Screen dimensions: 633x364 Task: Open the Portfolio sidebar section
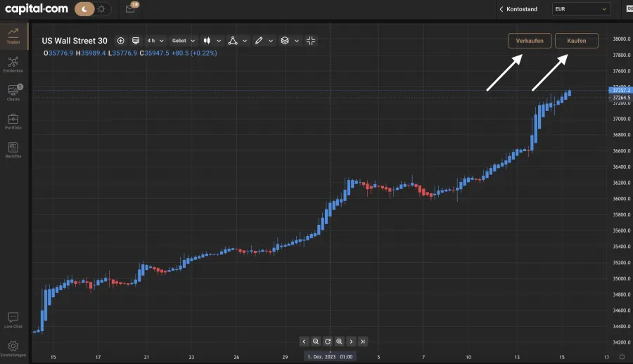pos(13,122)
